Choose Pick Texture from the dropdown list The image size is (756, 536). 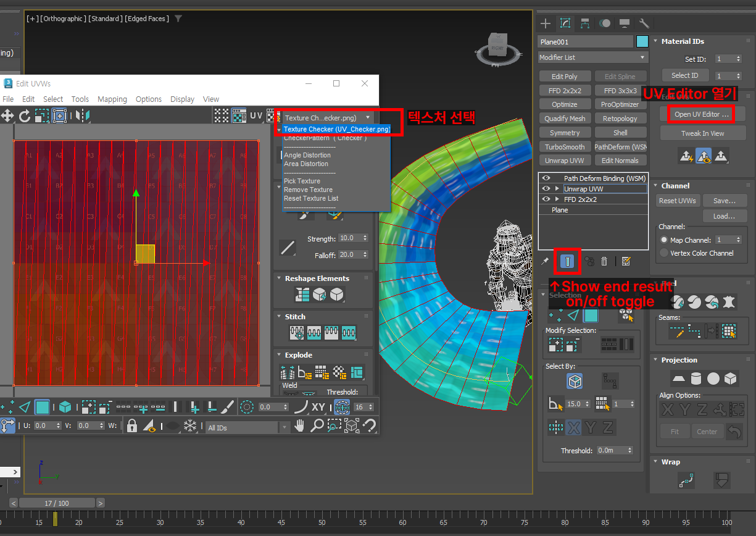(x=302, y=181)
